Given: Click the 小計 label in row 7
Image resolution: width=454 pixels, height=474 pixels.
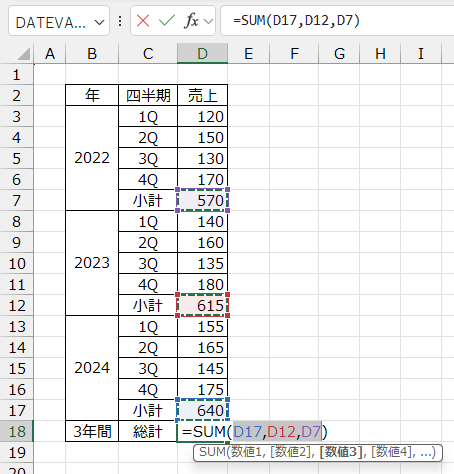Looking at the screenshot, I should tap(148, 200).
